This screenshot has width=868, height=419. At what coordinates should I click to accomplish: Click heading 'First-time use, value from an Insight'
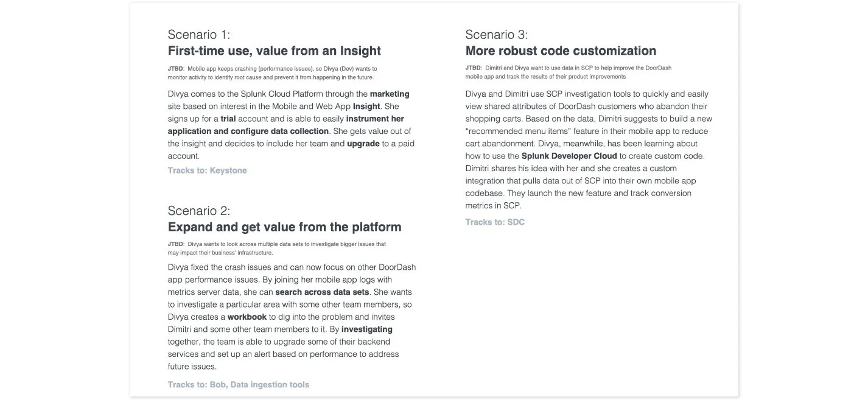(274, 51)
